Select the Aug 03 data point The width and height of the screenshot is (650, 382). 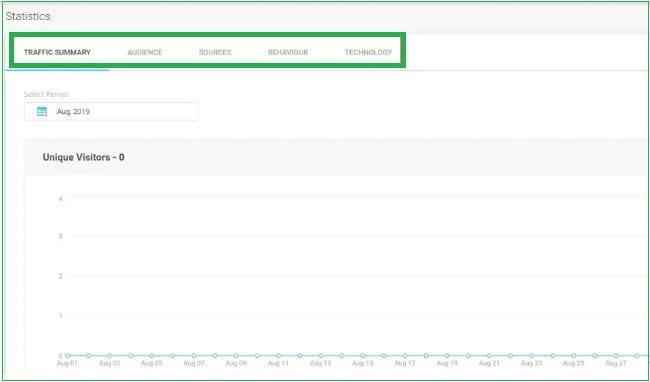[x=109, y=355]
